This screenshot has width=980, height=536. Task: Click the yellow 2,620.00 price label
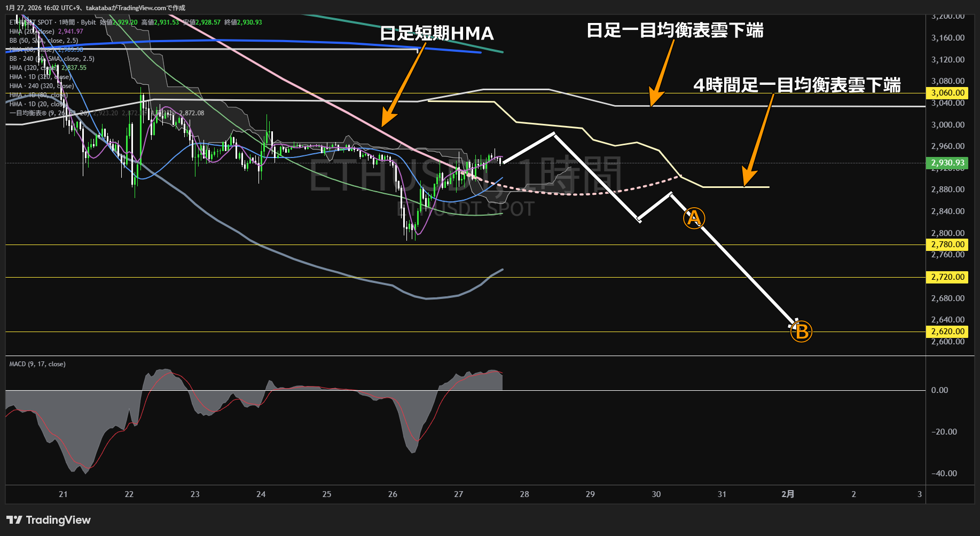[947, 332]
